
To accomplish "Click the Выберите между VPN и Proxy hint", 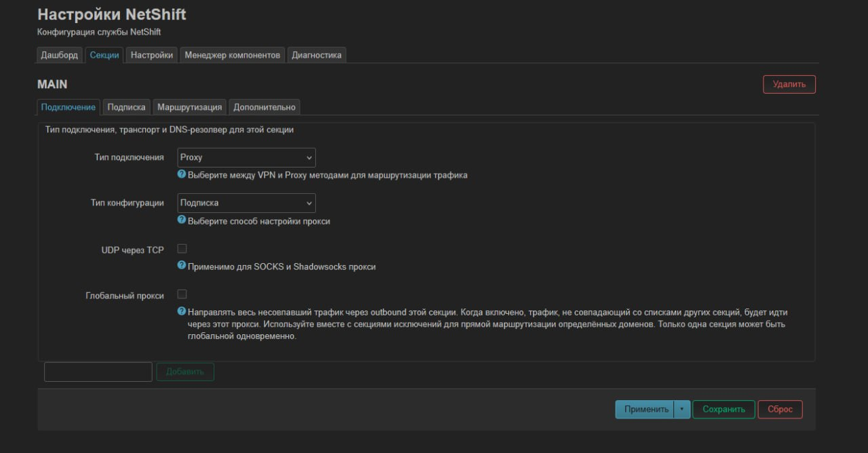I will point(328,175).
